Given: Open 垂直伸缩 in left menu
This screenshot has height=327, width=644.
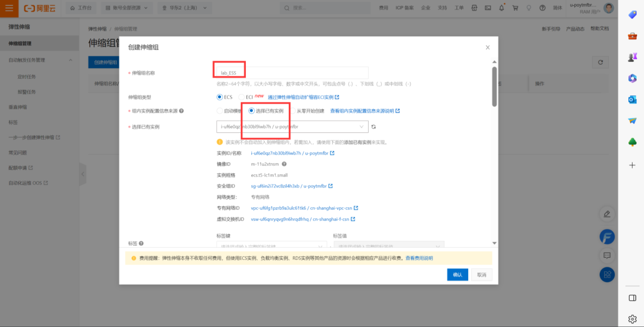Looking at the screenshot, I should tap(18, 107).
